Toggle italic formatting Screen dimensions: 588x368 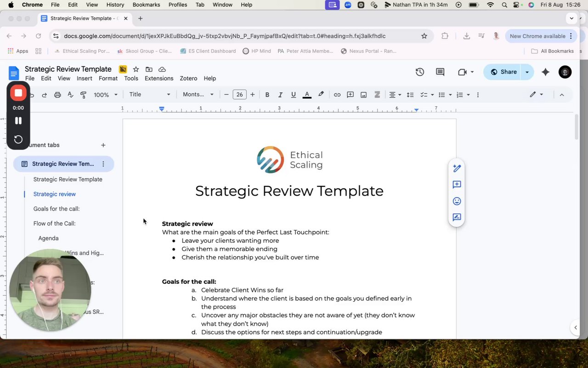280,95
